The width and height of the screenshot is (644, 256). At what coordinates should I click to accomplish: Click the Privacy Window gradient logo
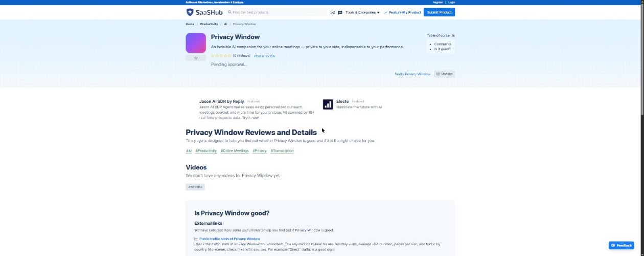tap(196, 43)
